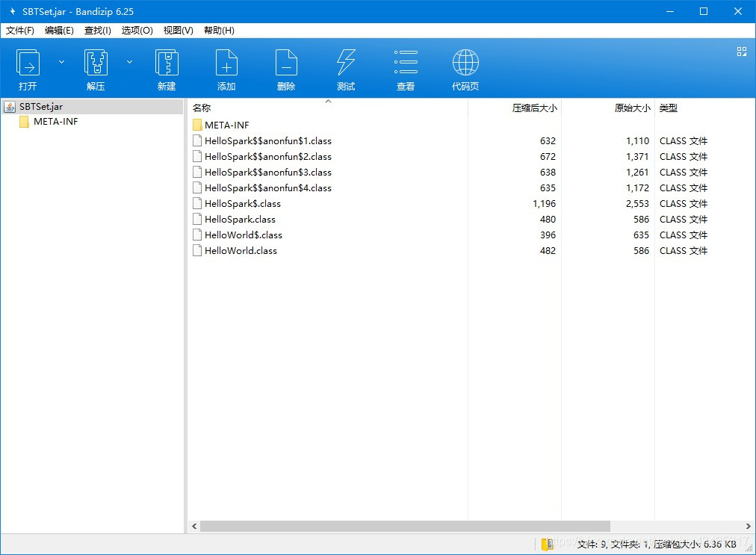
Task: Click original size 2,553 cell
Action: coord(637,203)
